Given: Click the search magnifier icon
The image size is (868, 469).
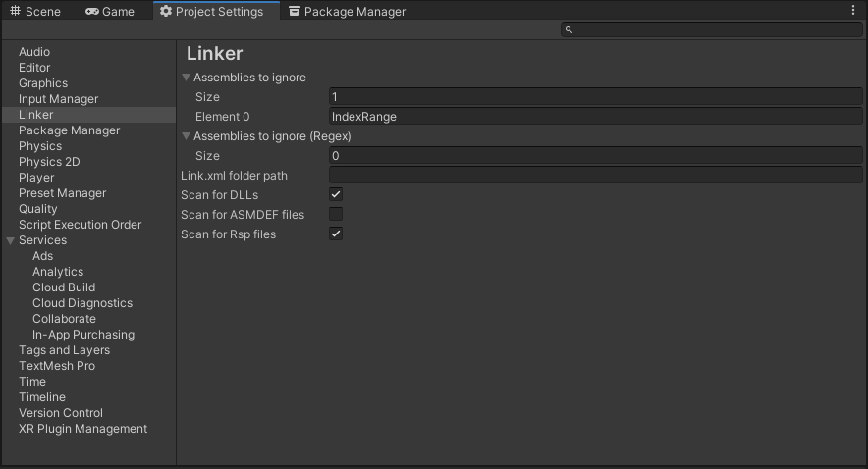Looking at the screenshot, I should point(569,29).
